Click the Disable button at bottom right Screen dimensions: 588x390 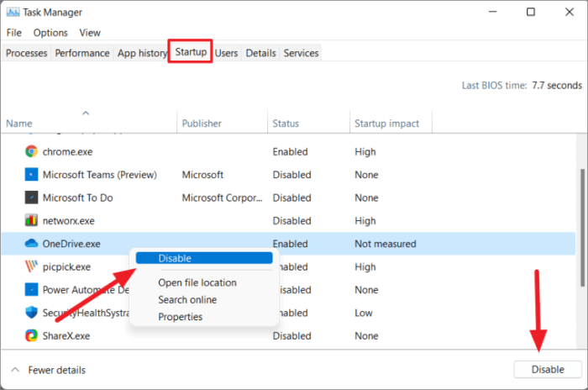pyautogui.click(x=548, y=369)
